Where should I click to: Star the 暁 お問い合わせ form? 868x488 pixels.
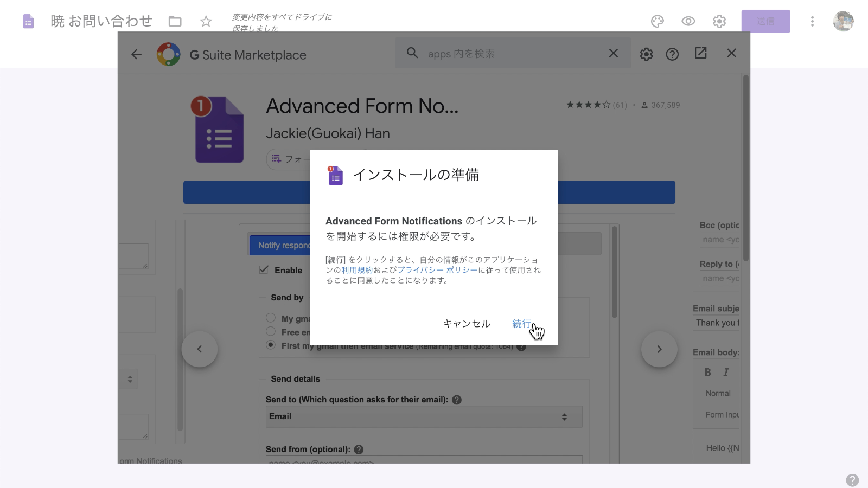pyautogui.click(x=206, y=22)
